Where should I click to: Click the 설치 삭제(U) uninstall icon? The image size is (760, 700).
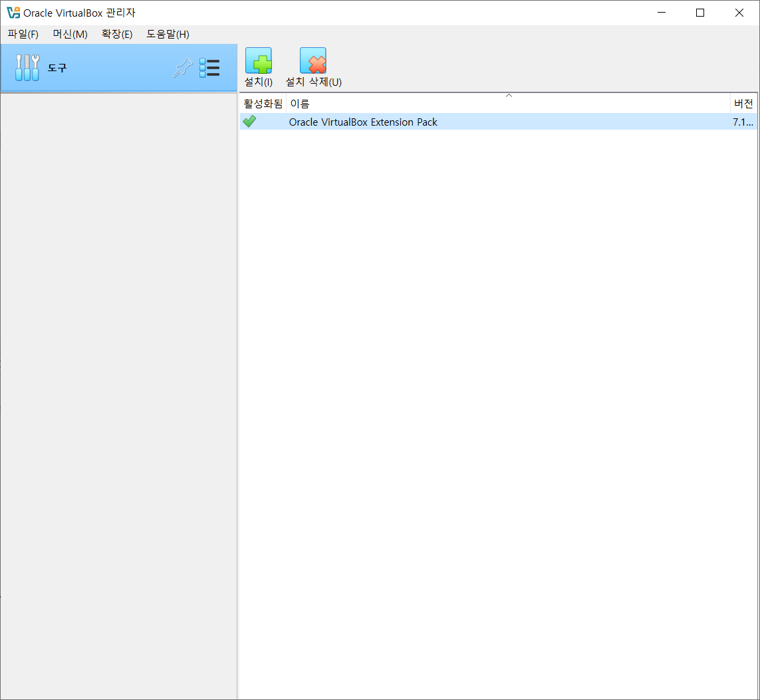click(x=313, y=61)
